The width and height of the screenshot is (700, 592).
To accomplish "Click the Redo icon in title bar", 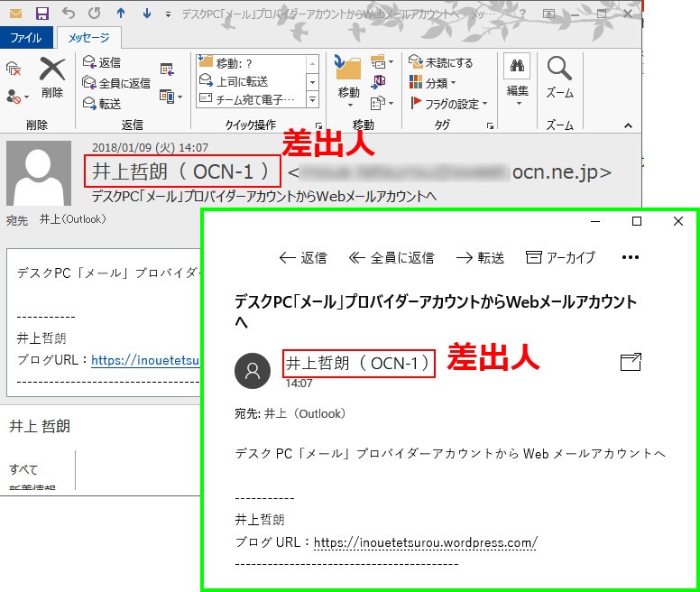I will click(94, 14).
